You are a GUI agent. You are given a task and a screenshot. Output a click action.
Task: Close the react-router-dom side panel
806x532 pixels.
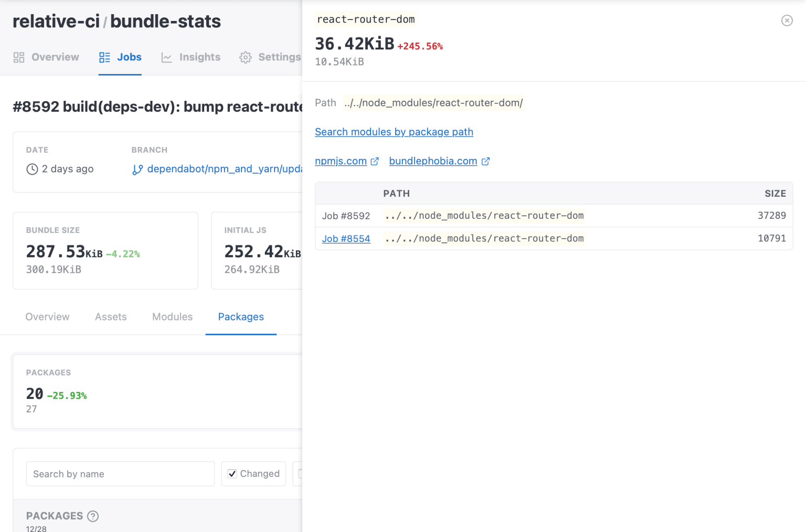787,20
